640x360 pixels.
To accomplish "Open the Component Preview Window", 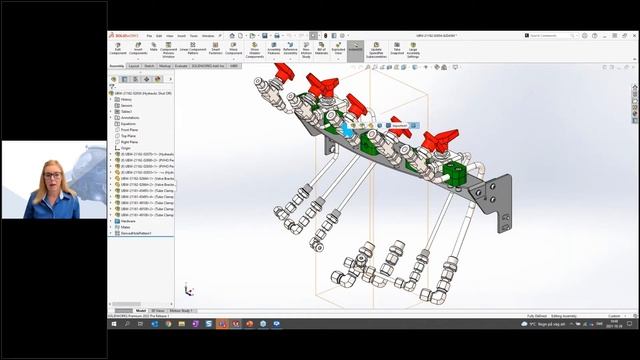I will click(x=168, y=50).
